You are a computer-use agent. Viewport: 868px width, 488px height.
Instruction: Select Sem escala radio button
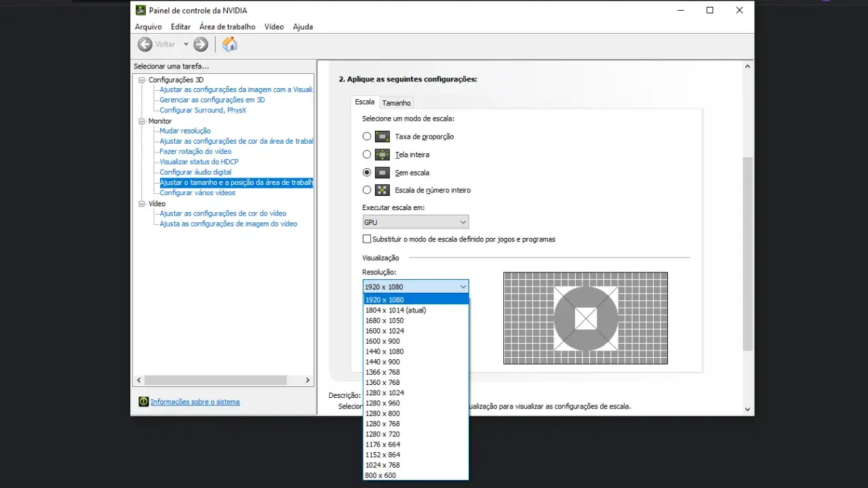point(367,173)
